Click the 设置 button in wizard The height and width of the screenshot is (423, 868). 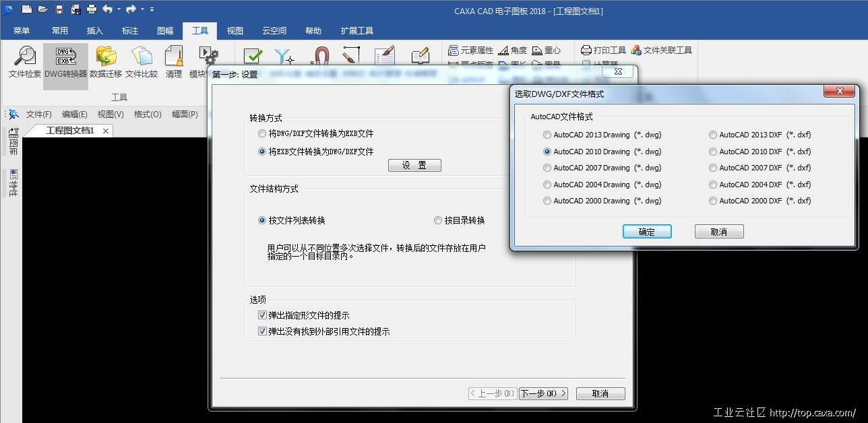414,165
